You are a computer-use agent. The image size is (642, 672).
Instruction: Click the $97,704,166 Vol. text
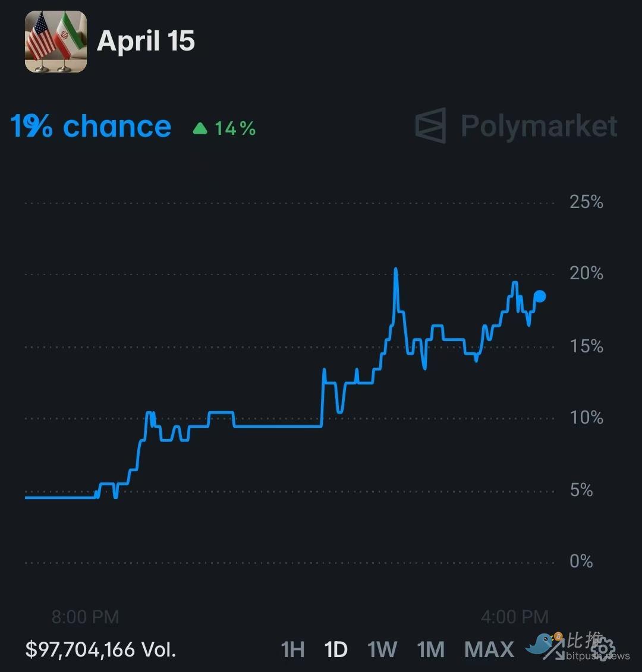click(101, 649)
